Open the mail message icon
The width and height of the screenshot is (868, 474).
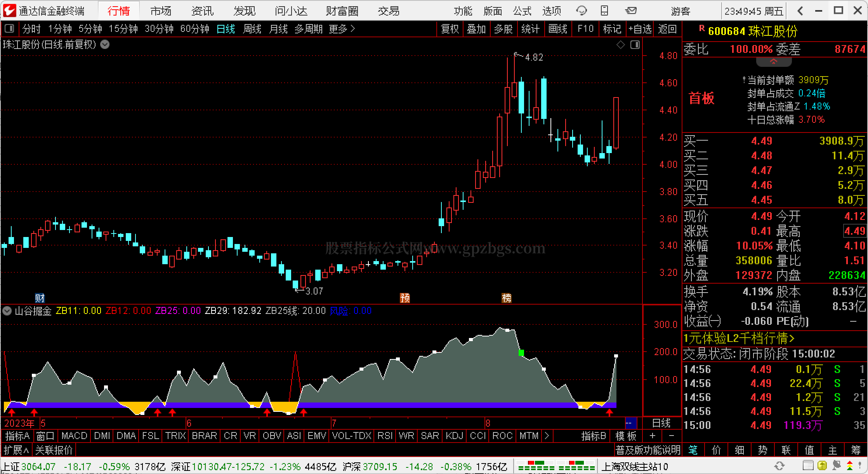pyautogui.click(x=631, y=10)
